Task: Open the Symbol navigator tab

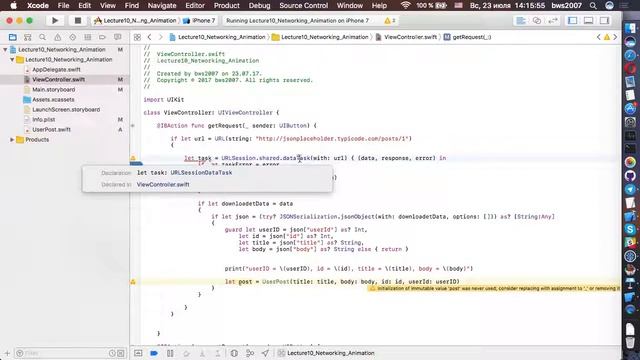Action: point(27,37)
